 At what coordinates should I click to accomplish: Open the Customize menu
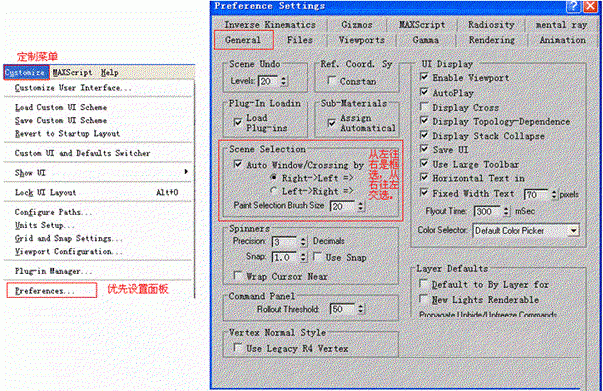[26, 72]
